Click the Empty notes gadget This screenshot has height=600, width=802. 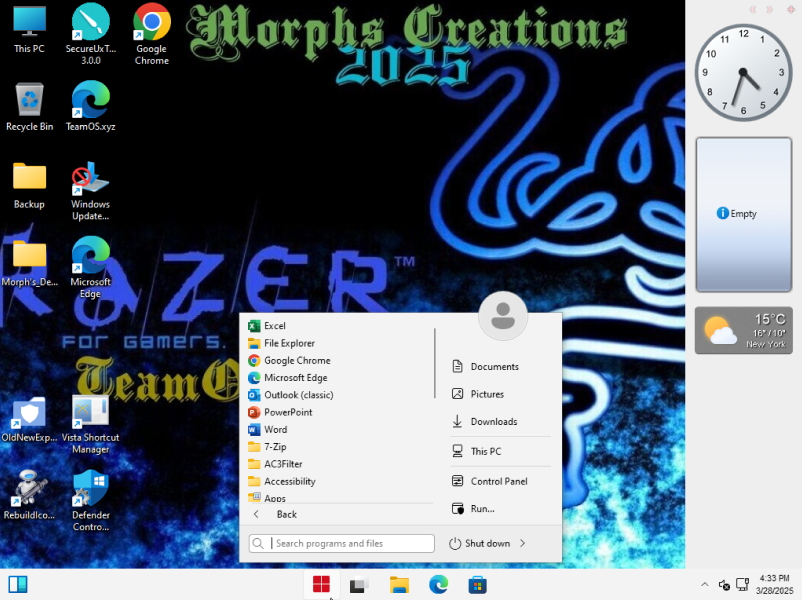point(744,214)
